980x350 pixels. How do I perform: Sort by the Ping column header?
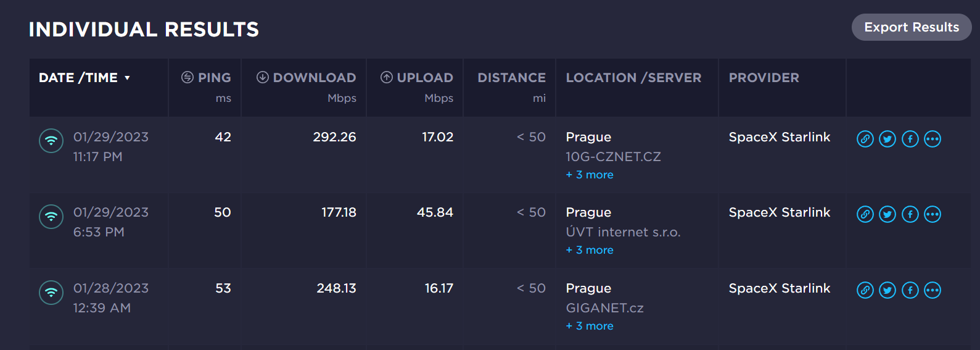point(213,78)
